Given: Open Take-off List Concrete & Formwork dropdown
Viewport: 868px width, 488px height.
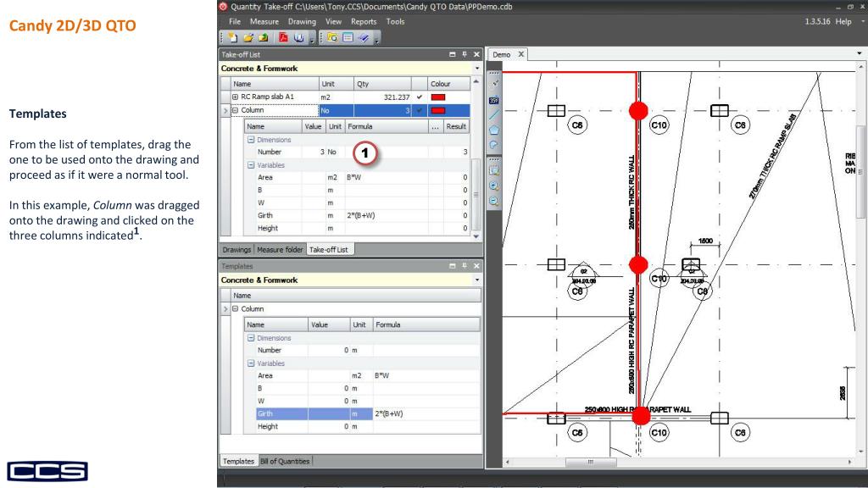Looking at the screenshot, I should tap(477, 69).
